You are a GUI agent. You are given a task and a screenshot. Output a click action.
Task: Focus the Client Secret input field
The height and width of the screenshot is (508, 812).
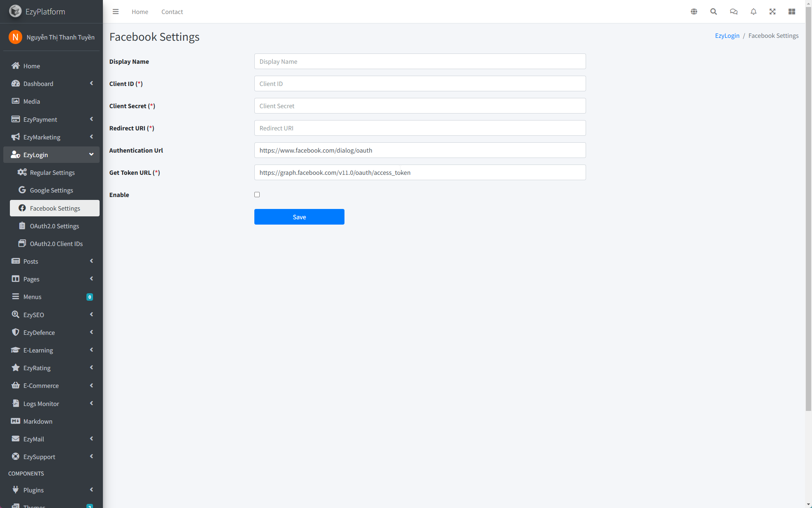(420, 106)
